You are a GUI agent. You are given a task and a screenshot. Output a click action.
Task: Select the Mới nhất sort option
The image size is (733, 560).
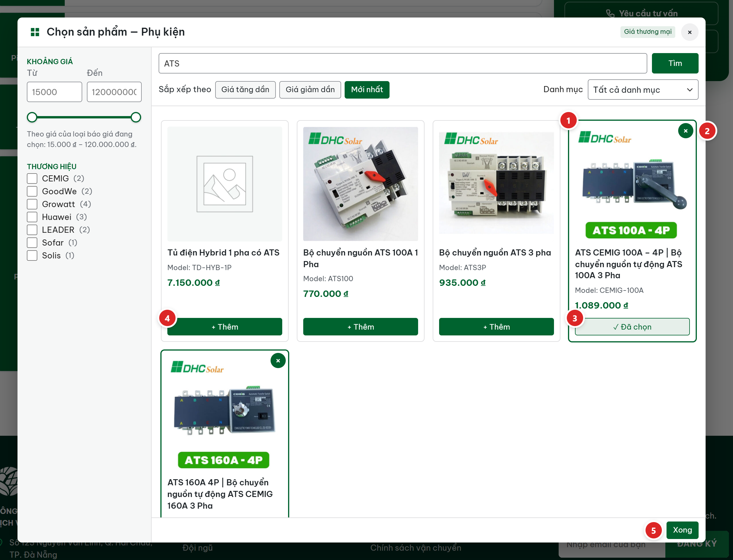click(x=367, y=90)
